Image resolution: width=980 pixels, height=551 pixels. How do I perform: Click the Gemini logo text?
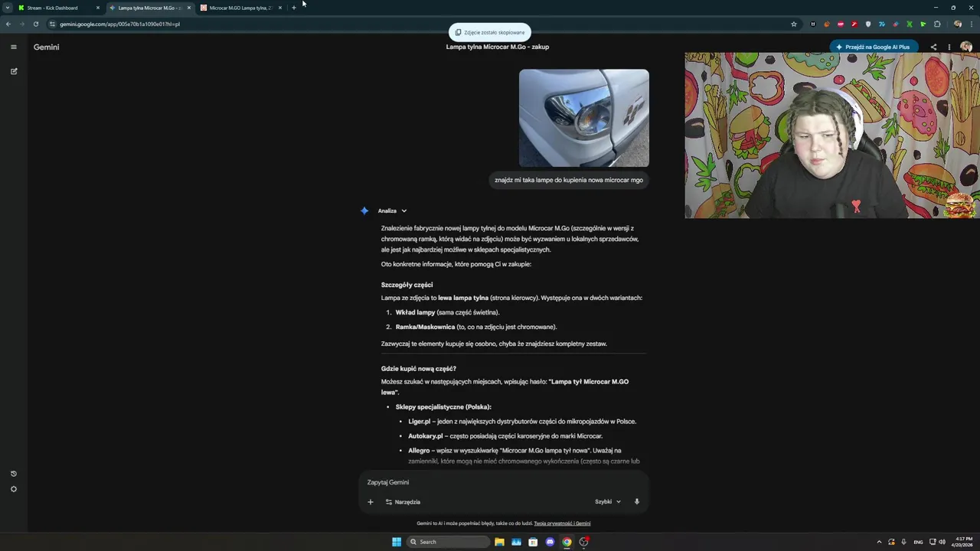[x=46, y=47]
